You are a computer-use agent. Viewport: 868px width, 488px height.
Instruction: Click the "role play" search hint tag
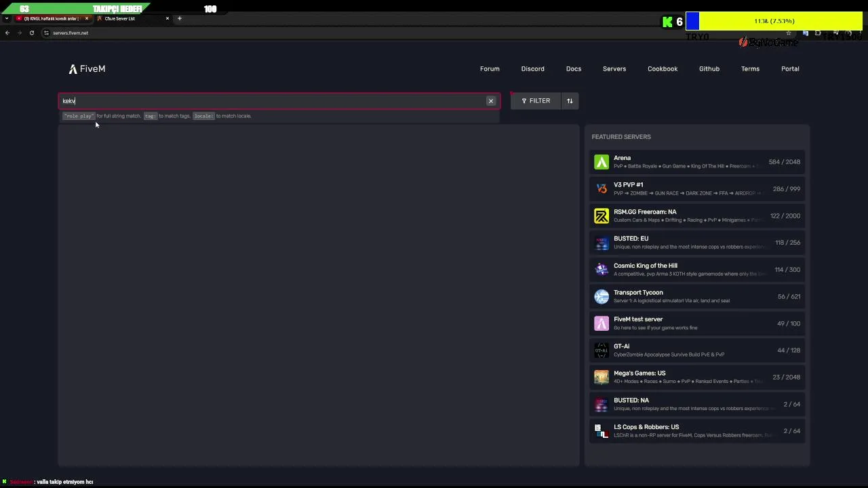[x=79, y=116]
